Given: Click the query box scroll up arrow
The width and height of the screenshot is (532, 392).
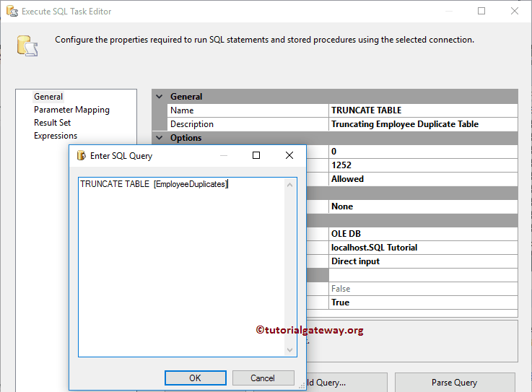Looking at the screenshot, I should (x=289, y=185).
